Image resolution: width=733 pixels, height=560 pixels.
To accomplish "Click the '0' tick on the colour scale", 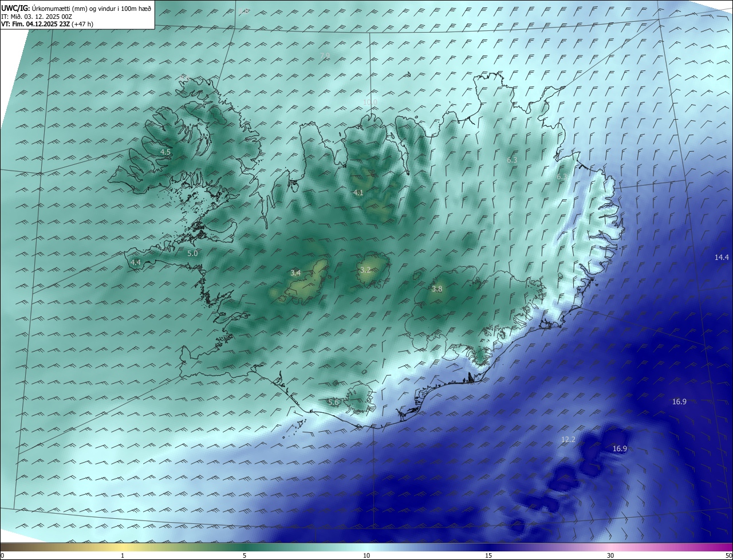I will pyautogui.click(x=2, y=555).
